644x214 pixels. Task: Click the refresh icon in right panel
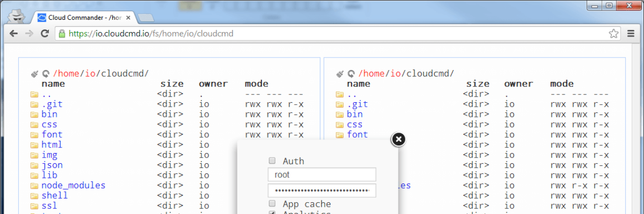pos(351,74)
